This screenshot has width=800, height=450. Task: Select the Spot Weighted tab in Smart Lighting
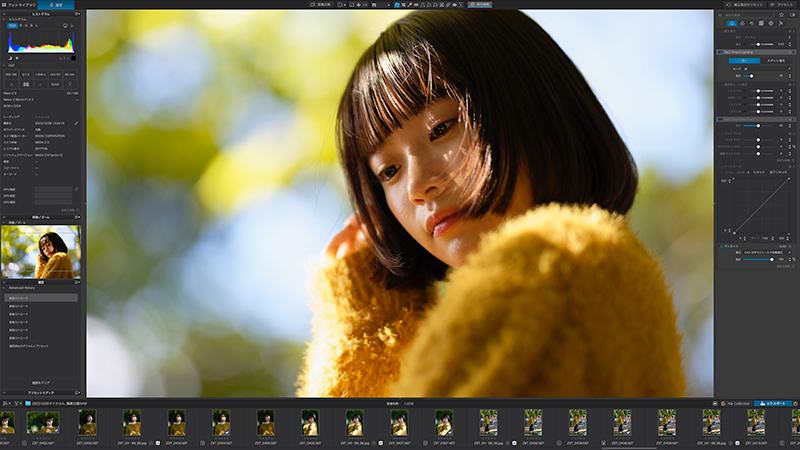click(x=776, y=61)
